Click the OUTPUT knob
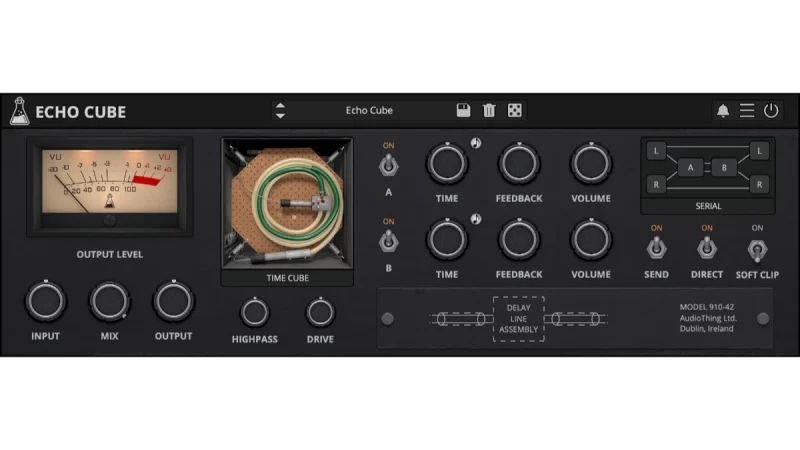 [x=173, y=302]
